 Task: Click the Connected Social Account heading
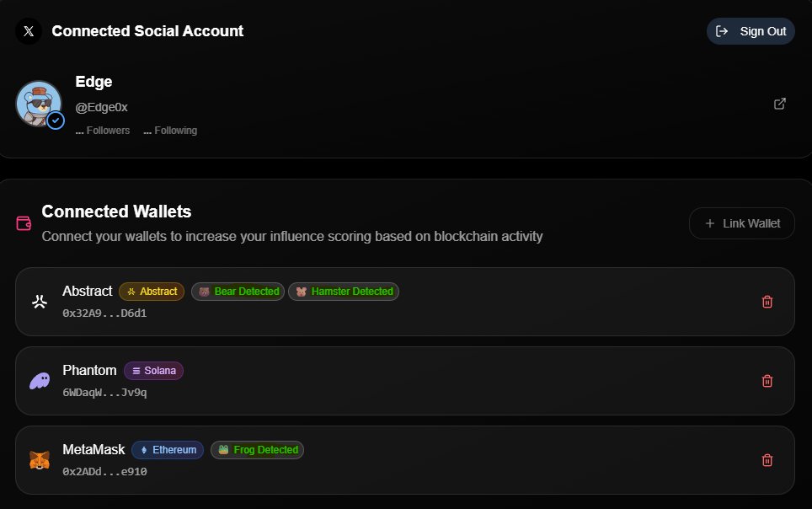point(147,31)
